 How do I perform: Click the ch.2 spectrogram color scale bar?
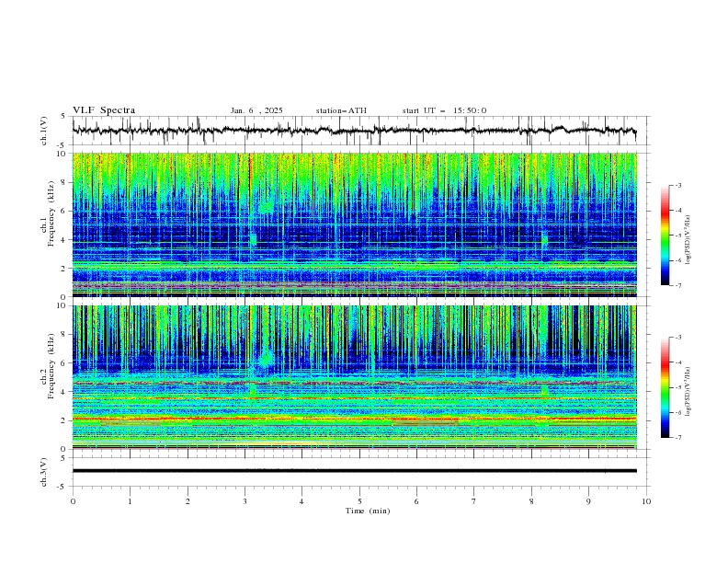(665, 387)
